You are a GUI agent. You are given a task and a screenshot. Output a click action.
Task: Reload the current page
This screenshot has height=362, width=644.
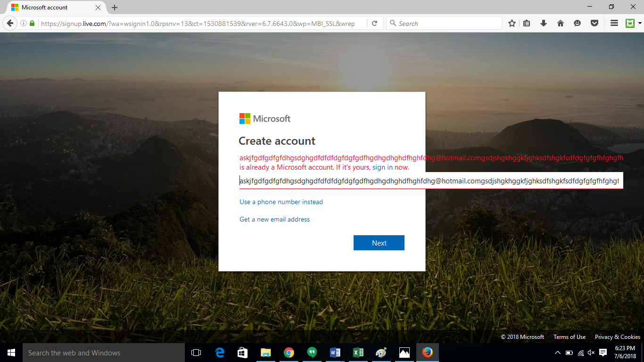[375, 23]
